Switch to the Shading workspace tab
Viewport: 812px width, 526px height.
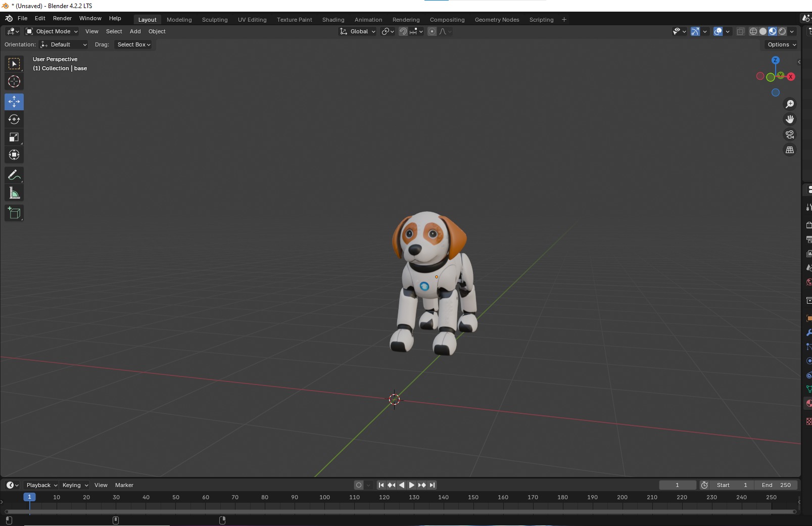tap(333, 20)
